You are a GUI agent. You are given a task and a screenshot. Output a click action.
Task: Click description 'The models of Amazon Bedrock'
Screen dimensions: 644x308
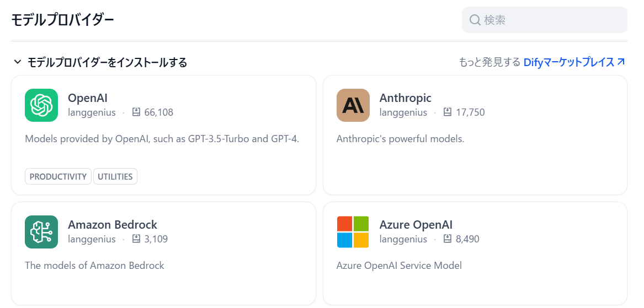tap(94, 266)
